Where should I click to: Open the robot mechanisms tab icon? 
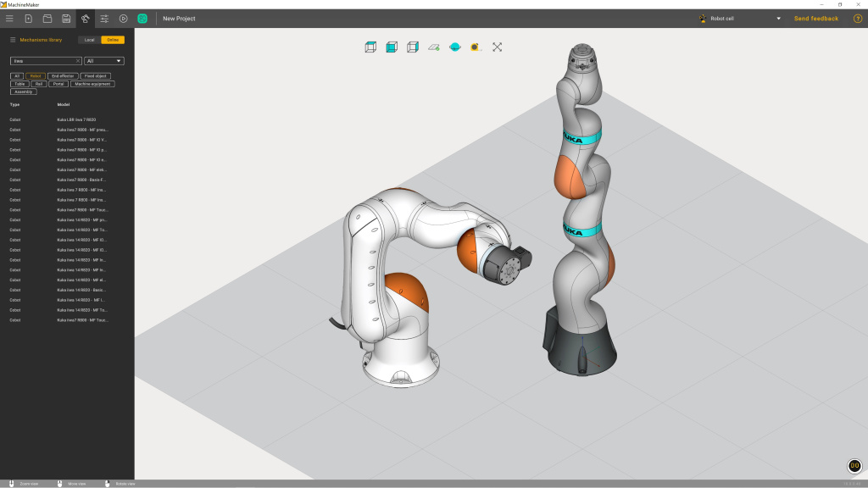[x=85, y=18]
